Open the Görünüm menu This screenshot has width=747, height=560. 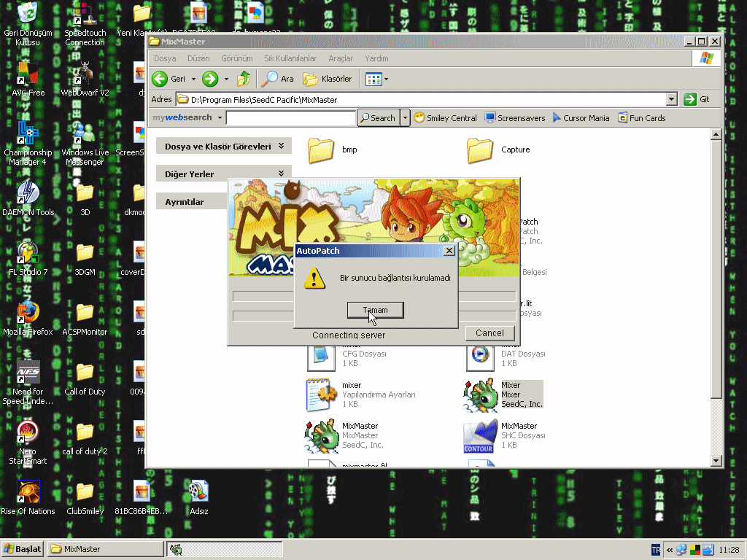(x=237, y=58)
